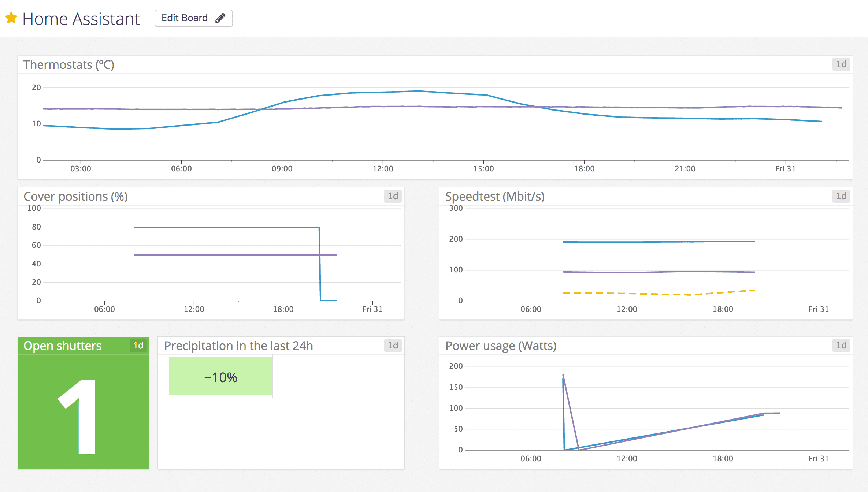Click the Precipitation in the last 24h title
This screenshot has width=868, height=492.
pyautogui.click(x=238, y=346)
